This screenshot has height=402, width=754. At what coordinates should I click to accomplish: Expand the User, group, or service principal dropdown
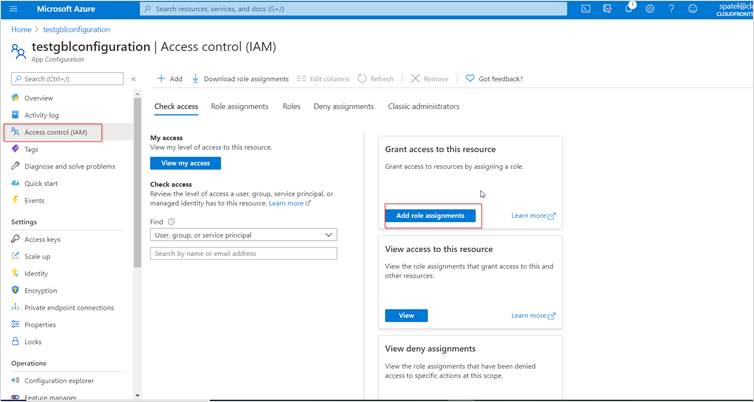tap(243, 235)
